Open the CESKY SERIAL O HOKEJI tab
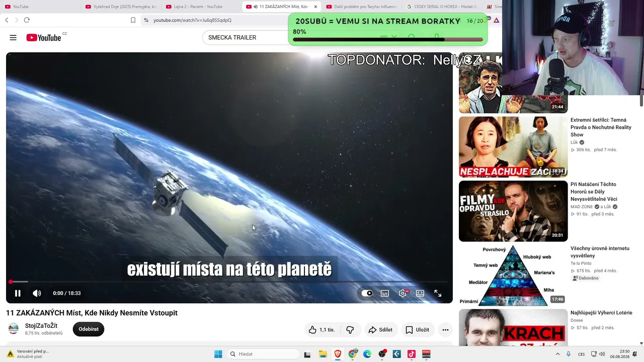644x362 pixels. (x=442, y=7)
